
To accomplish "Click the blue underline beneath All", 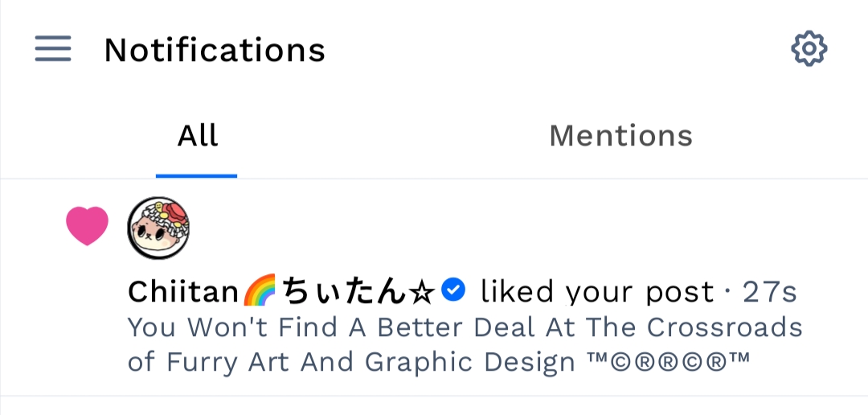I will click(x=196, y=175).
